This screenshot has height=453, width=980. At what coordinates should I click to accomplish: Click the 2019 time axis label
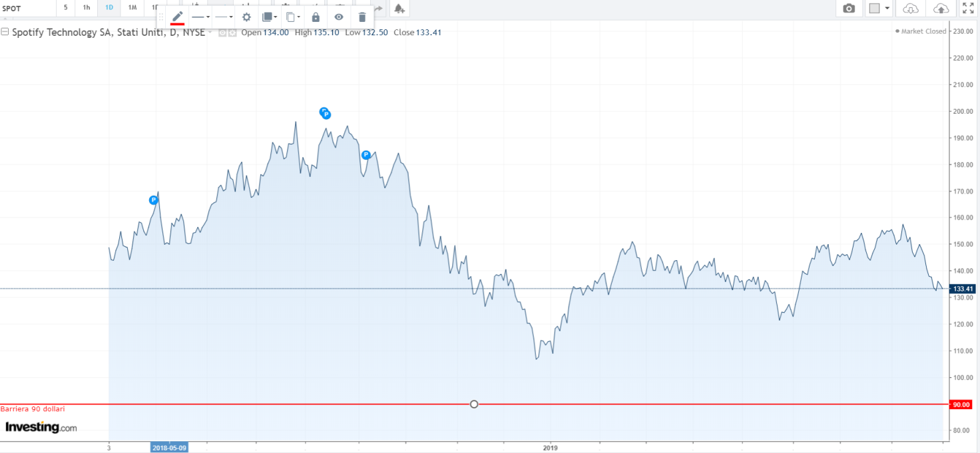coord(550,448)
